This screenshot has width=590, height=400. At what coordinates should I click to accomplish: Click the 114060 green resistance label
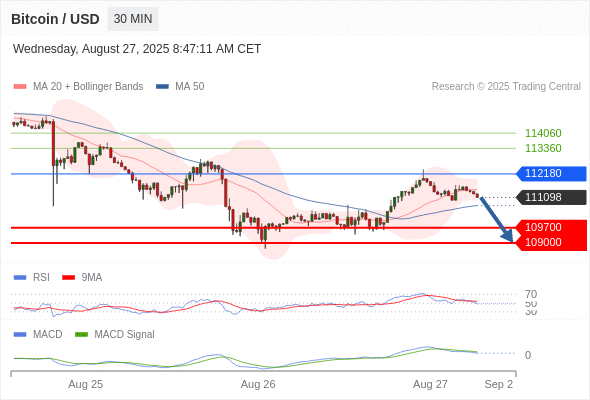(543, 133)
